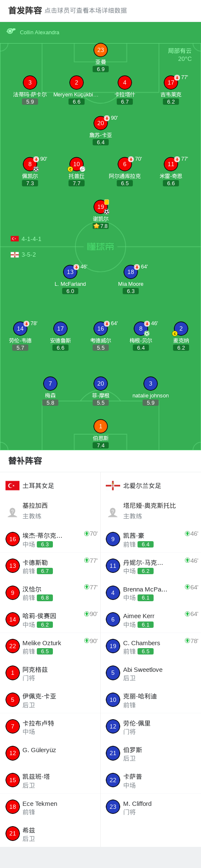This screenshot has width=201, height=868.
Task: Select substitute number 23 M. Clifford
Action: pyautogui.click(x=151, y=807)
